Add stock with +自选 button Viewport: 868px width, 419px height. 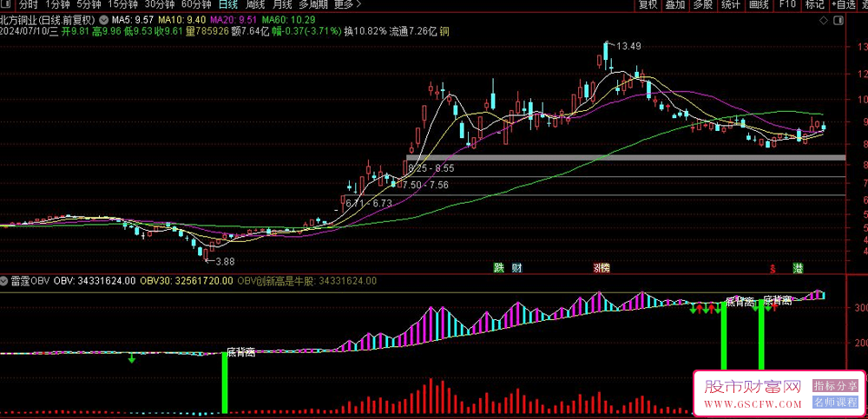pos(844,5)
